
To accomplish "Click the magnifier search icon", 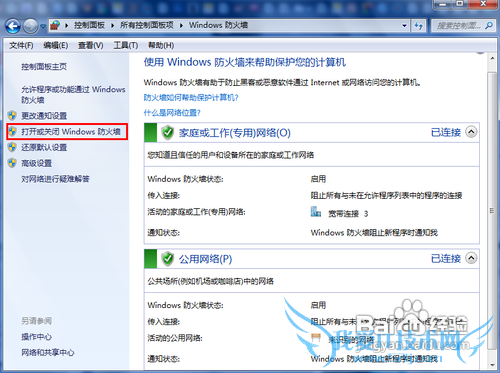I will coord(489,26).
